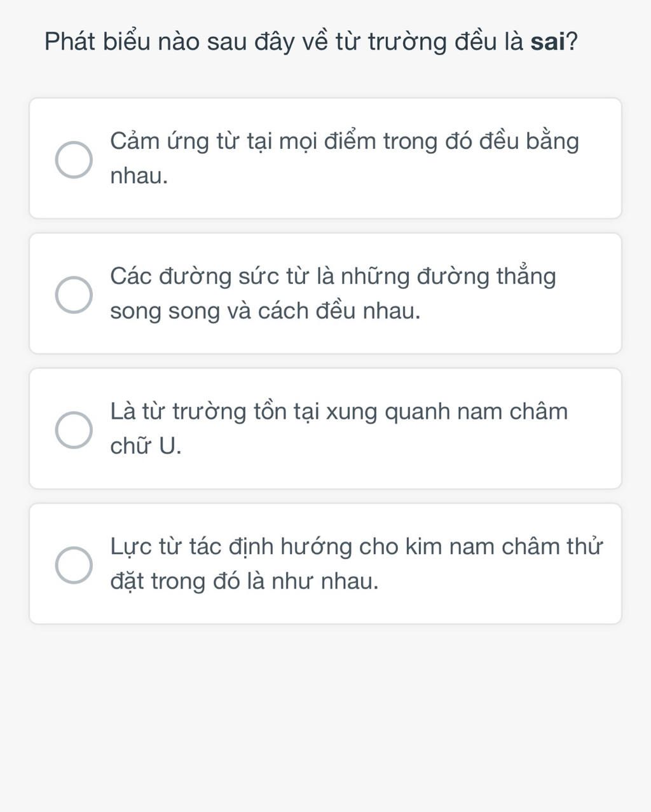
Task: Click "đặt trong đó là như nhau." line
Action: pyautogui.click(x=244, y=581)
